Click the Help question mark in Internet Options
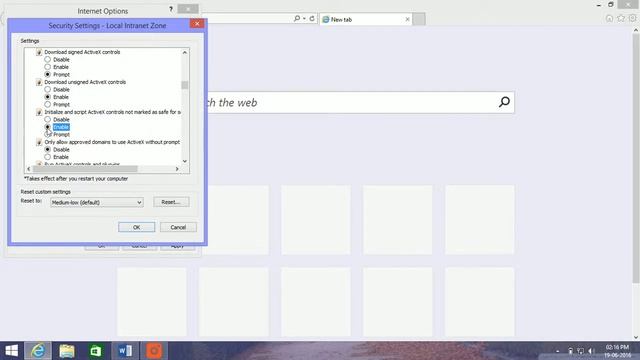Image resolution: width=640 pixels, height=360 pixels. tap(171, 9)
